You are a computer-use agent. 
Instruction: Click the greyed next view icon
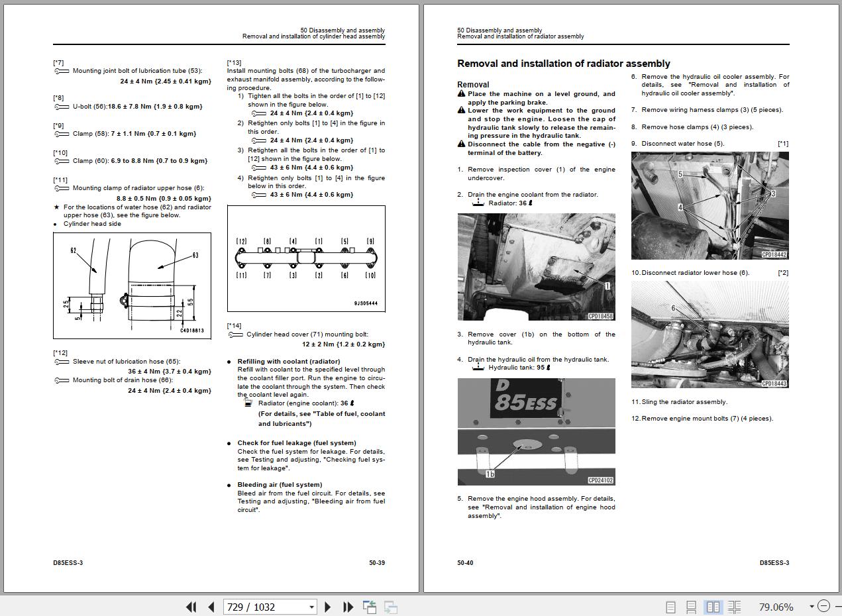click(391, 607)
